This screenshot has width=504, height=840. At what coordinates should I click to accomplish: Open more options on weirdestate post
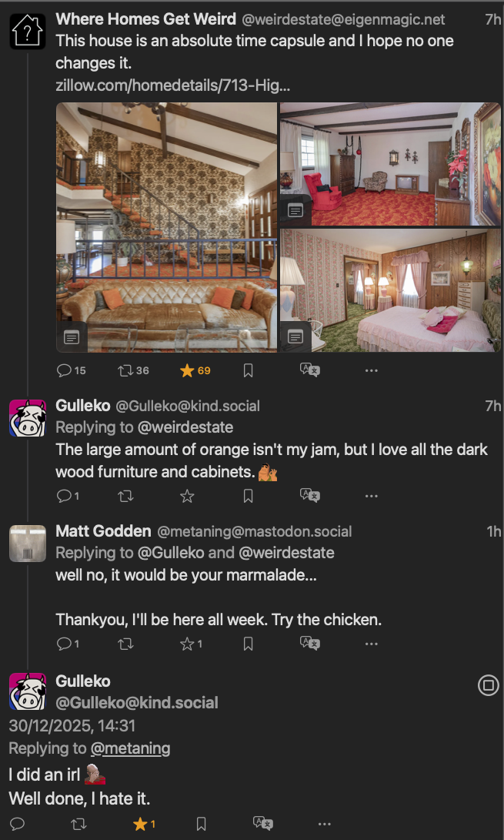click(x=371, y=370)
